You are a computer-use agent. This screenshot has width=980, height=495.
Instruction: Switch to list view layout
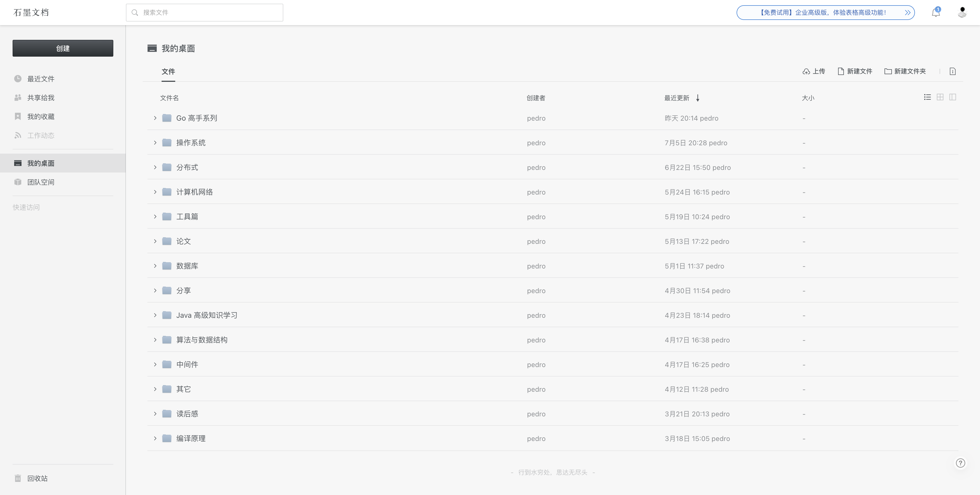pos(927,97)
